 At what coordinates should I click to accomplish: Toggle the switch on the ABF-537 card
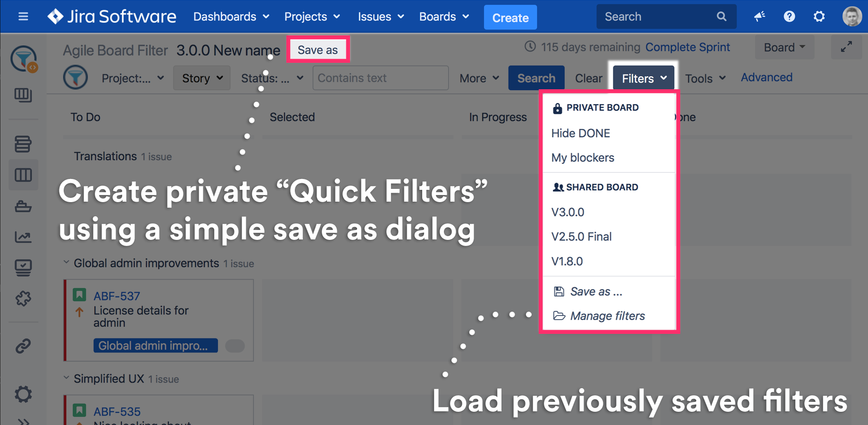[x=234, y=346]
